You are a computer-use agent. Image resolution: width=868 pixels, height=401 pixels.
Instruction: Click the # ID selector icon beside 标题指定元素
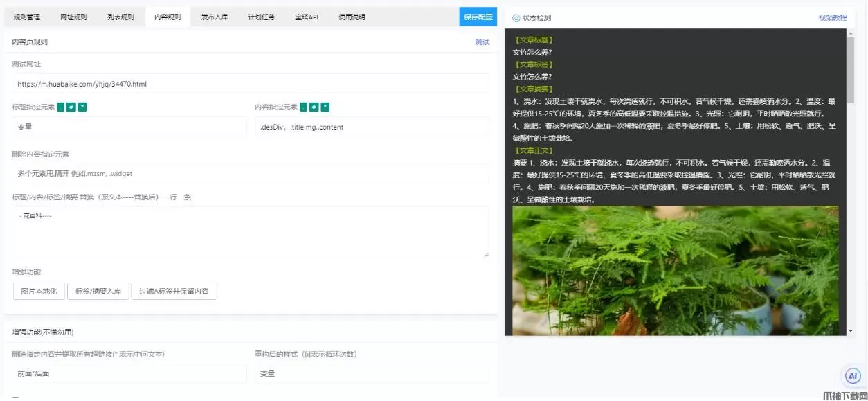[71, 107]
